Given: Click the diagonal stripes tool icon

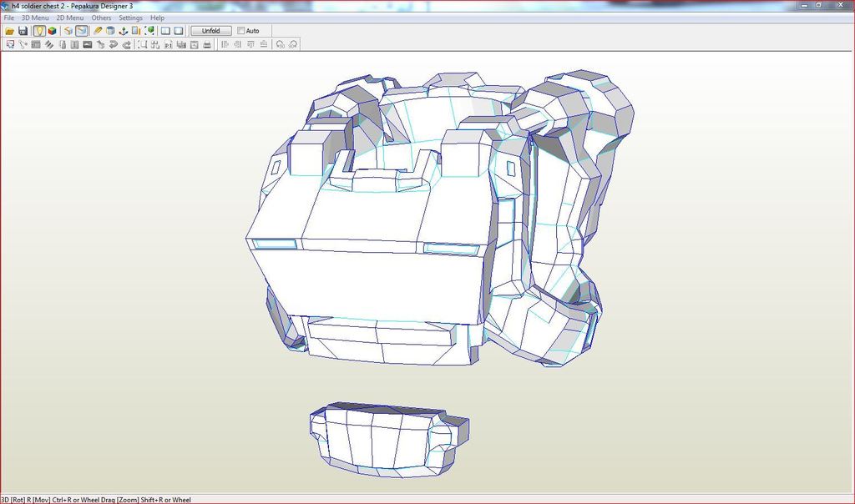Looking at the screenshot, I should pyautogui.click(x=49, y=45).
